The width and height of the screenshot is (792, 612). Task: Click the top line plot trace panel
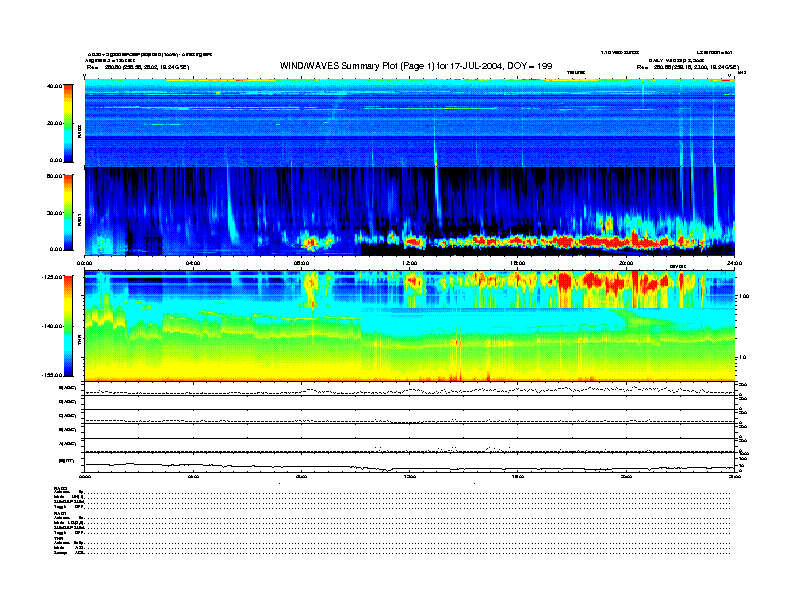[410, 389]
